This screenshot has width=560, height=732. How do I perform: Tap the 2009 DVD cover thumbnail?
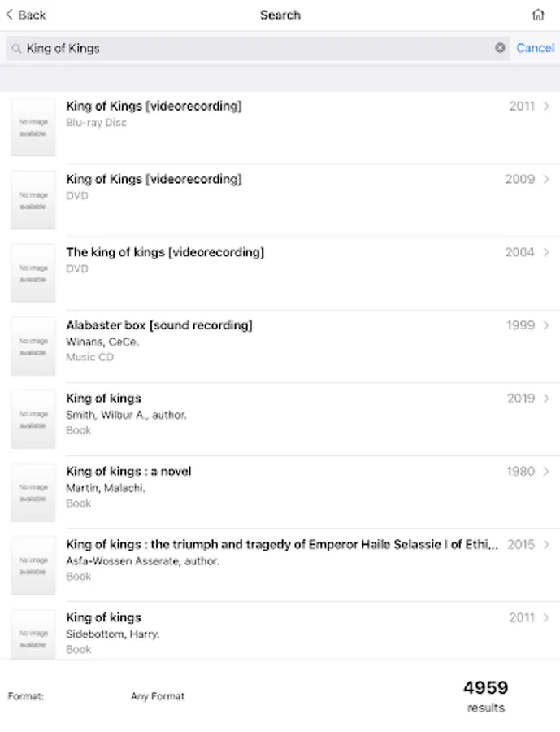click(33, 200)
